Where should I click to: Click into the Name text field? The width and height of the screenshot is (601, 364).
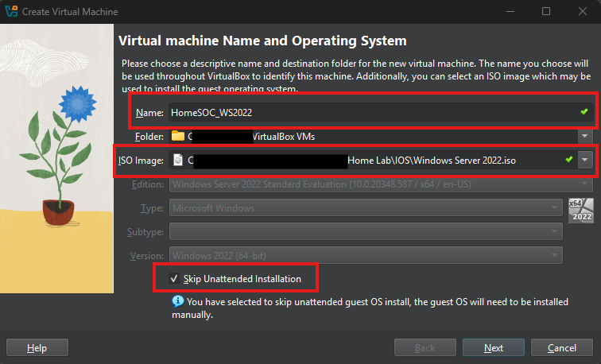(x=366, y=113)
